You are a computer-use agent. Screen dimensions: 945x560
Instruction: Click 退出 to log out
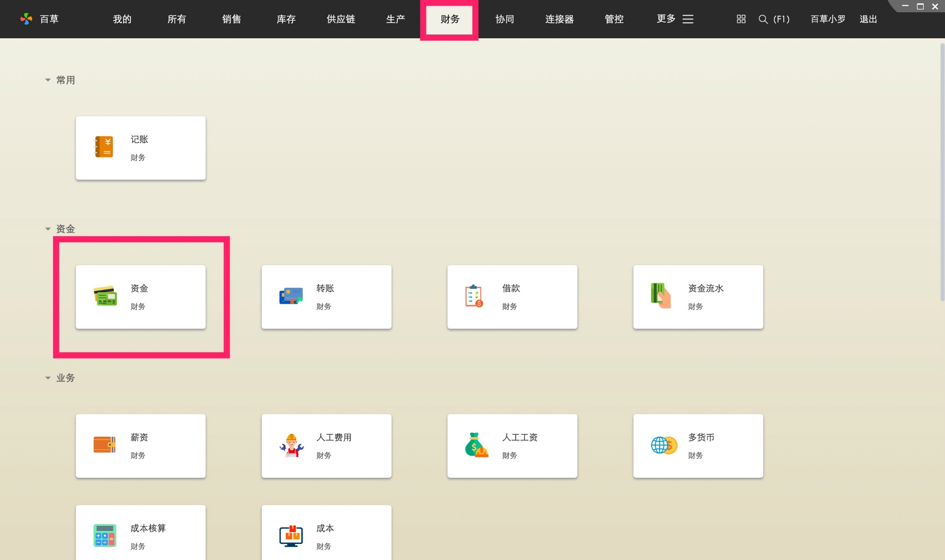tap(868, 19)
